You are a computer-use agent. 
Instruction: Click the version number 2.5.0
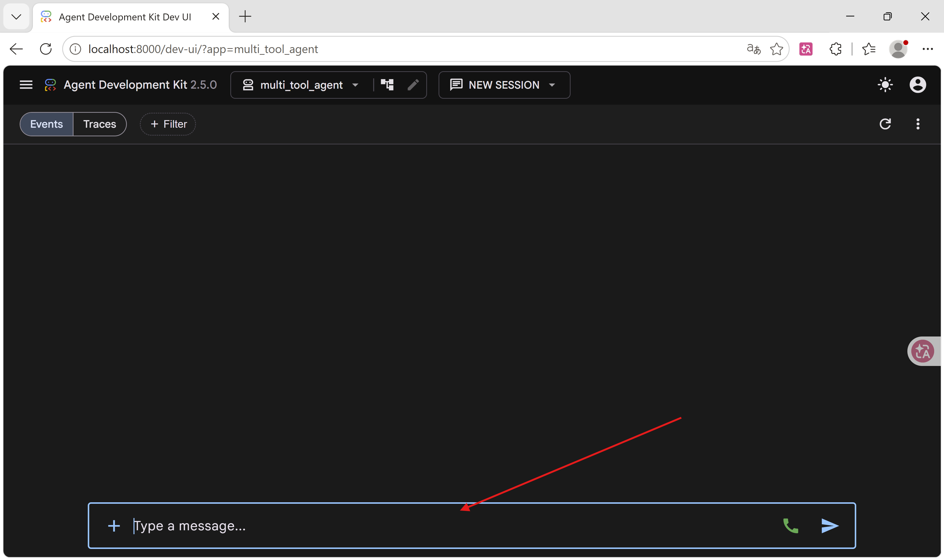tap(204, 85)
